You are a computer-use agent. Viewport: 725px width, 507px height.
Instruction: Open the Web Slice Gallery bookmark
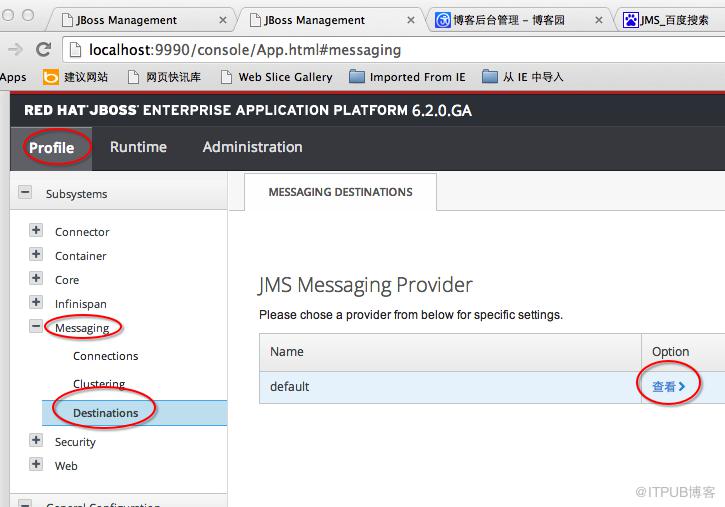pos(276,77)
